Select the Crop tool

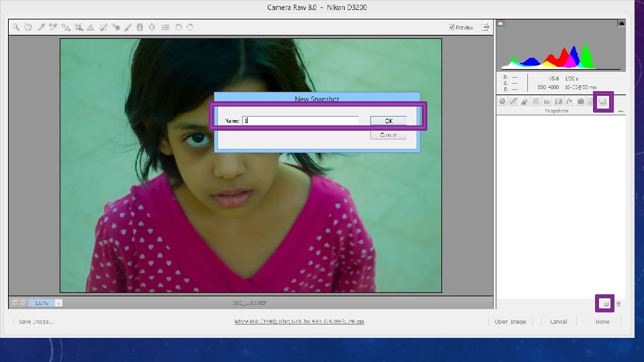point(78,27)
